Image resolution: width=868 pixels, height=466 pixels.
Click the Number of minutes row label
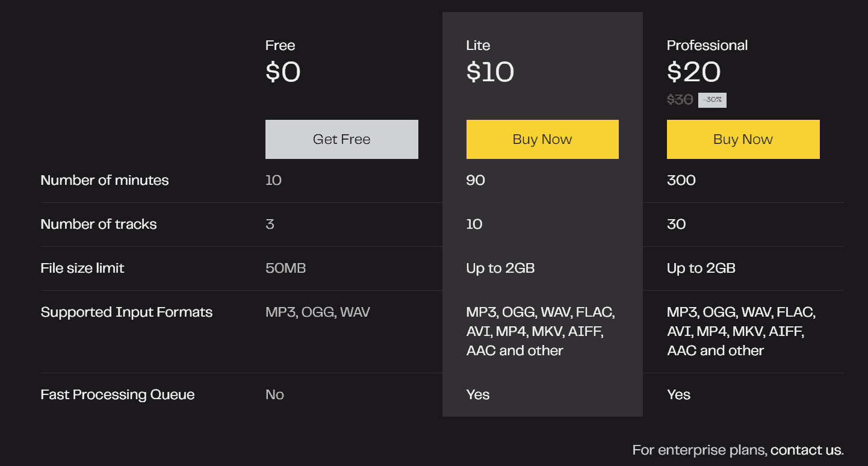point(105,180)
